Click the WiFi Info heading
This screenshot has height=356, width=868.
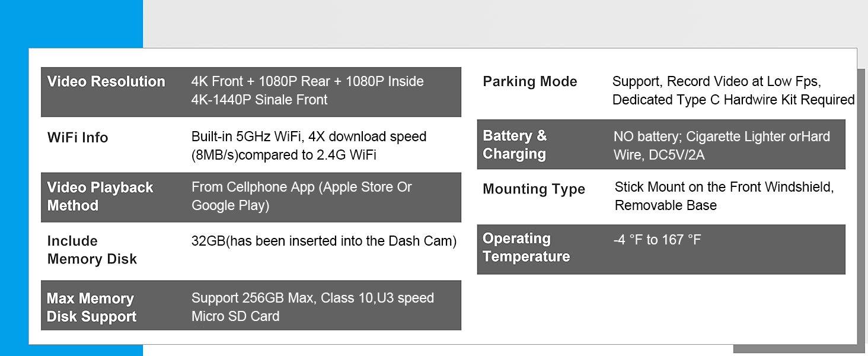tap(78, 138)
